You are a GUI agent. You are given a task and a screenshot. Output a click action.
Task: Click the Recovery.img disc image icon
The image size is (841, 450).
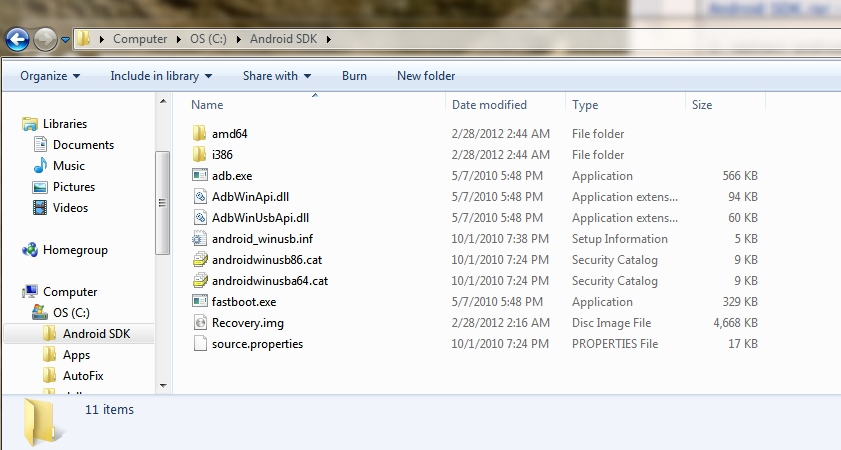(x=199, y=323)
